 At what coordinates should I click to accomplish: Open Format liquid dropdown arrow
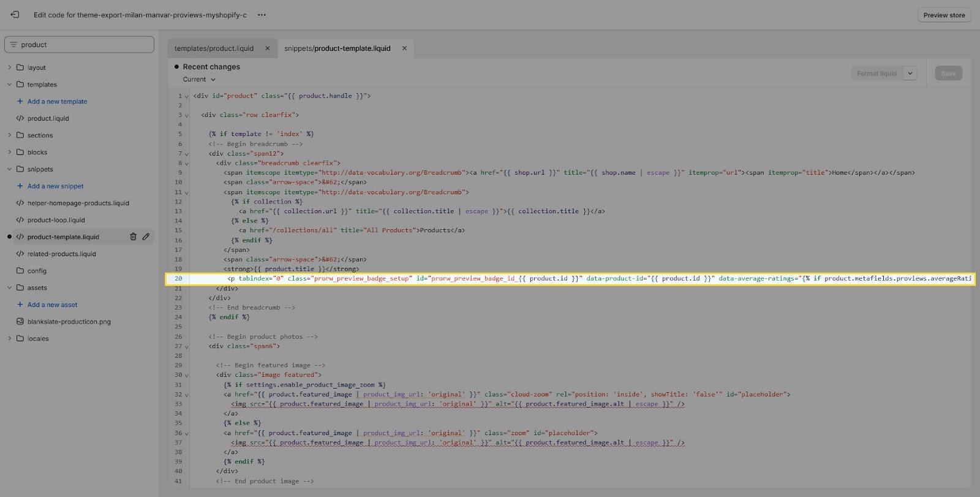pos(910,74)
